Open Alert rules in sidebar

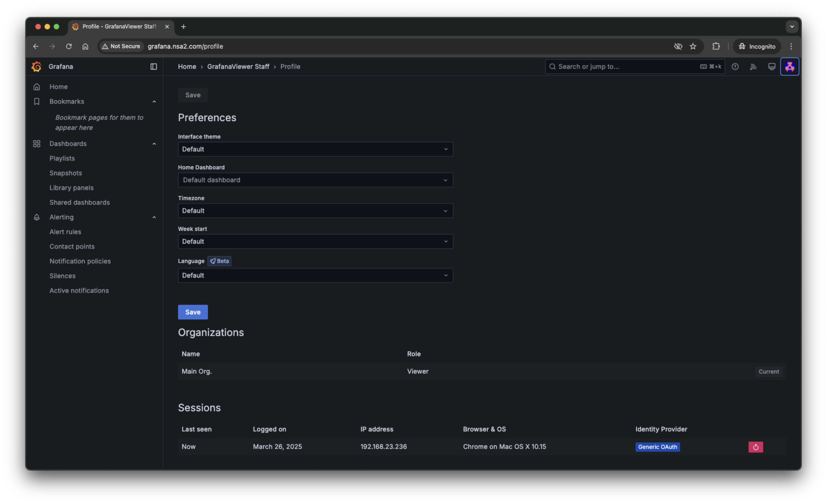(65, 232)
